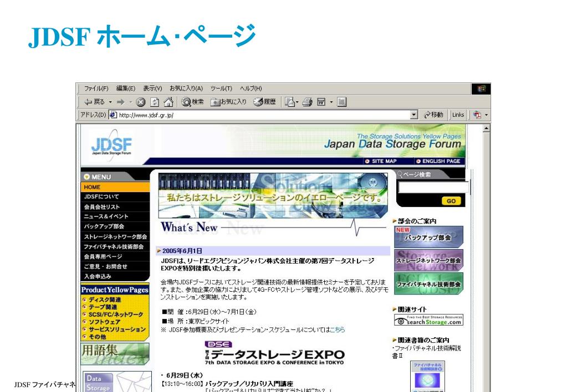Open ご意見・お問合せ in the side menu
This screenshot has height=392, width=567.
coord(115,267)
